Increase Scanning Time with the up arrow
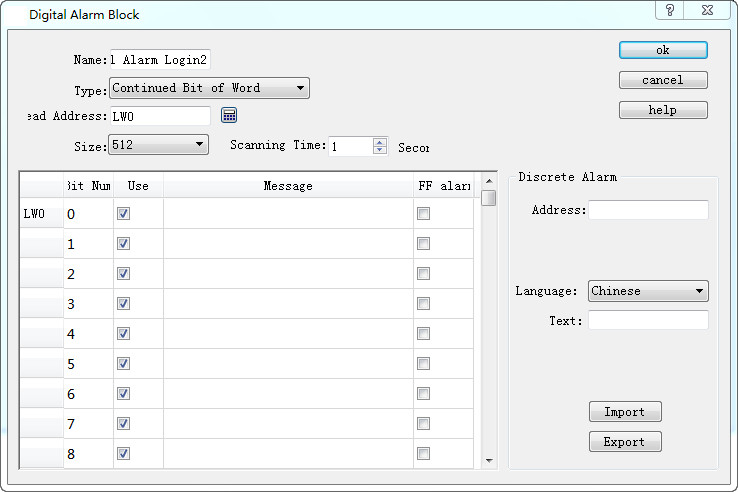The height and width of the screenshot is (492, 738). coord(380,141)
